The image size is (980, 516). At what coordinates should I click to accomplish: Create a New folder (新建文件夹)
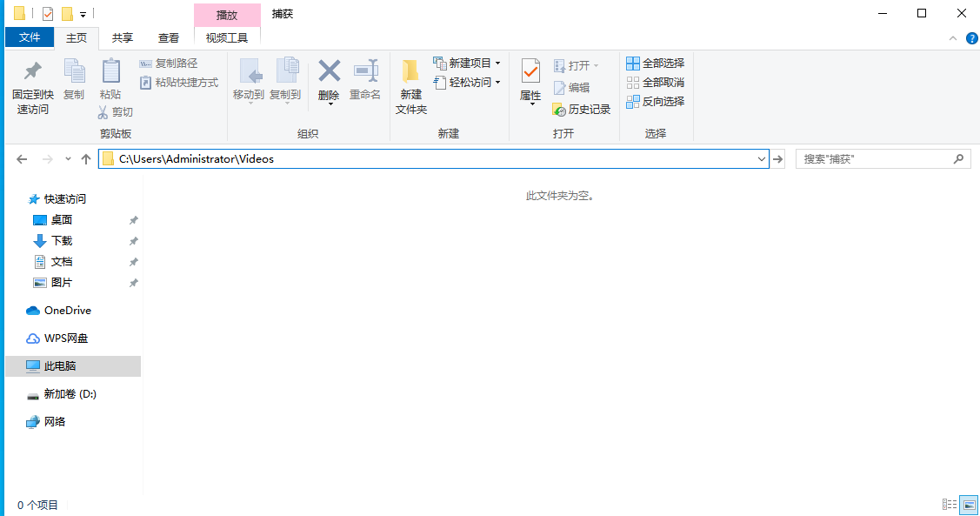[410, 87]
